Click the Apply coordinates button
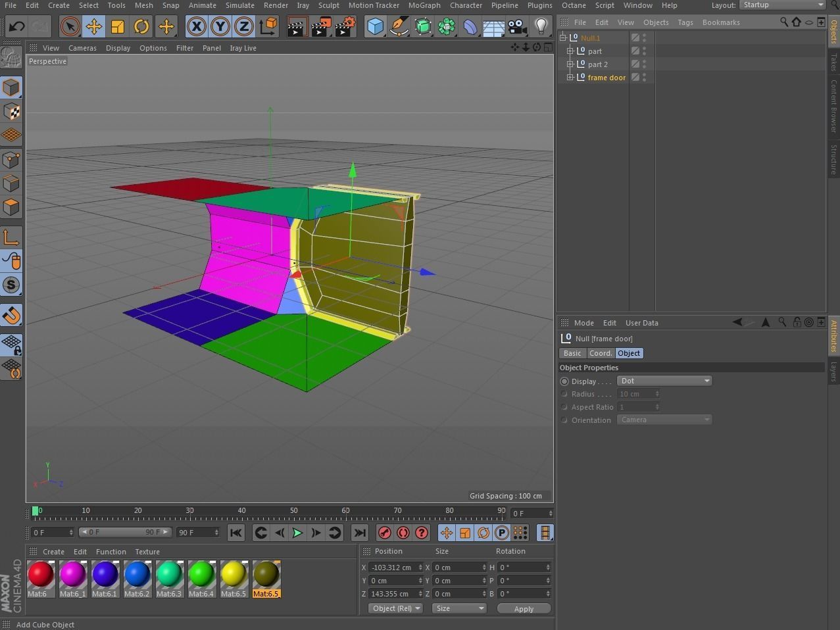This screenshot has height=630, width=840. (524, 609)
